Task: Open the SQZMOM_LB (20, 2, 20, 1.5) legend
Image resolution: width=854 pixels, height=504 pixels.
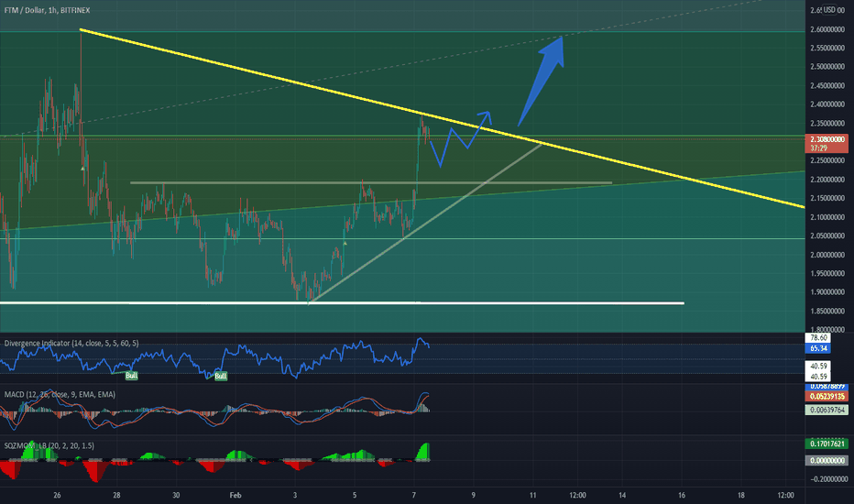Action: [49, 445]
